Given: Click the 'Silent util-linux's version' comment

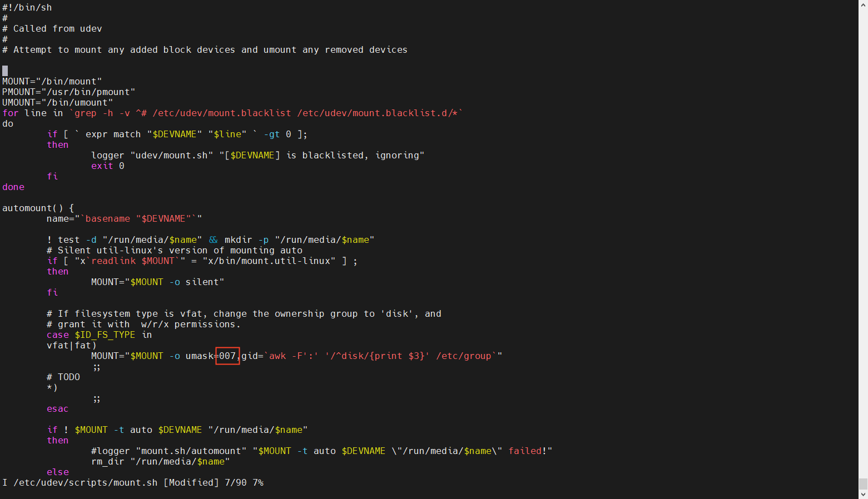Looking at the screenshot, I should [175, 250].
